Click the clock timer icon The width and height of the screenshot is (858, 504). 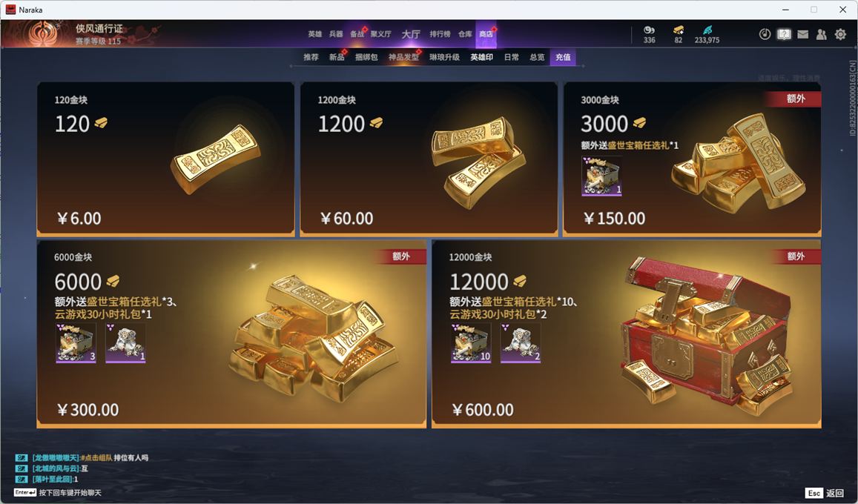765,34
